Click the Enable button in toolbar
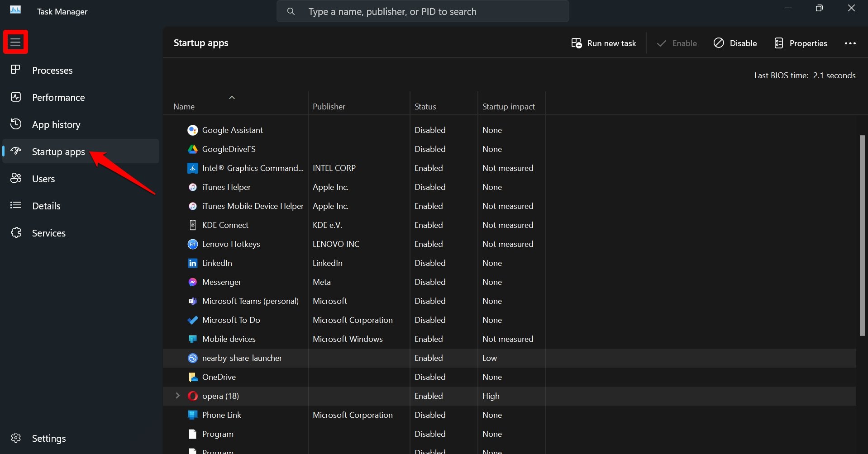 pyautogui.click(x=677, y=43)
